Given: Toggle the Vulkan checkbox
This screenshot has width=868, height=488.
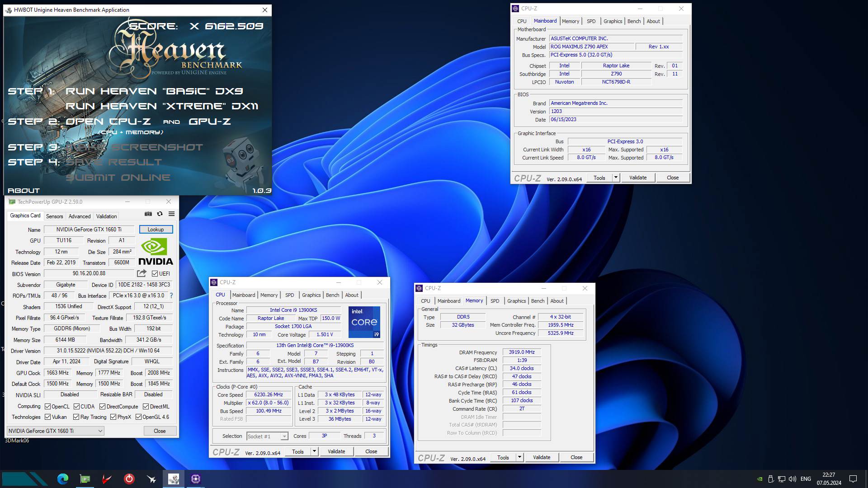Looking at the screenshot, I should pos(47,417).
